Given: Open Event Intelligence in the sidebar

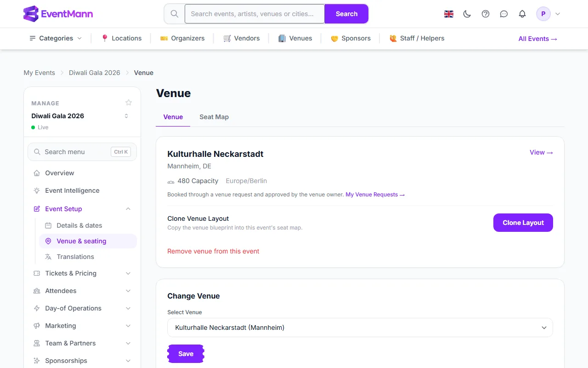Looking at the screenshot, I should [82, 190].
